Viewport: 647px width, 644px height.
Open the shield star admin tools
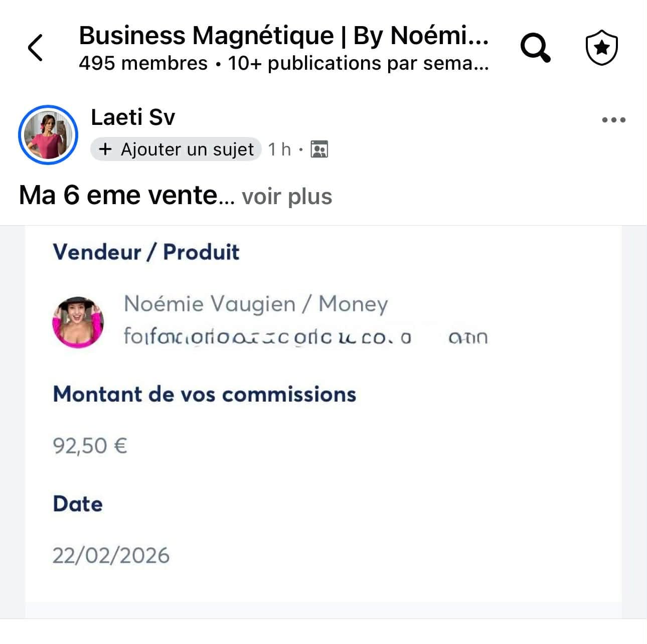click(601, 48)
